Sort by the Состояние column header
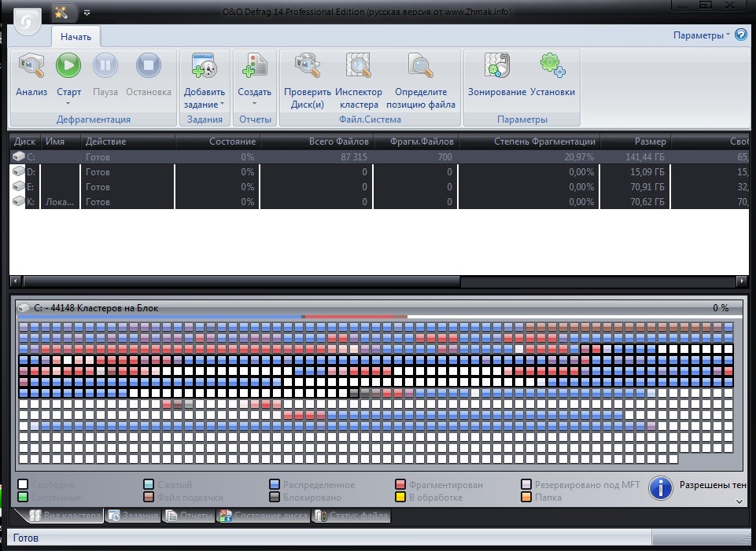The width and height of the screenshot is (756, 551). (217, 141)
